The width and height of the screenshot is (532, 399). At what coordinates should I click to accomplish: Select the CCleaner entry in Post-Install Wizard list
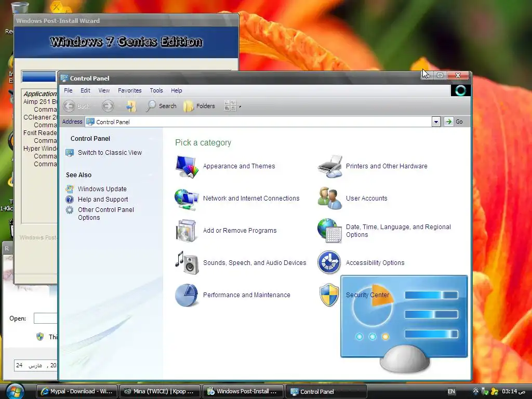tap(40, 117)
